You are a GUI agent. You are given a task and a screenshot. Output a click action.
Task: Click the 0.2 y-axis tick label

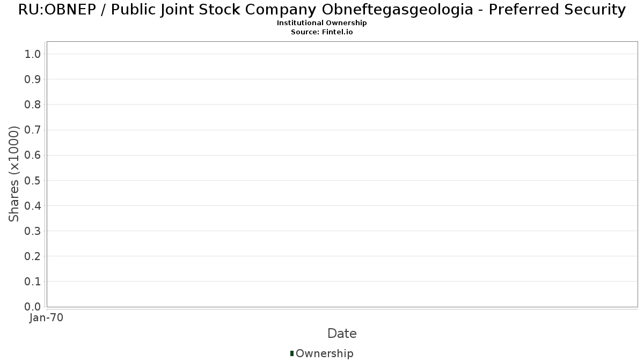[x=33, y=256]
